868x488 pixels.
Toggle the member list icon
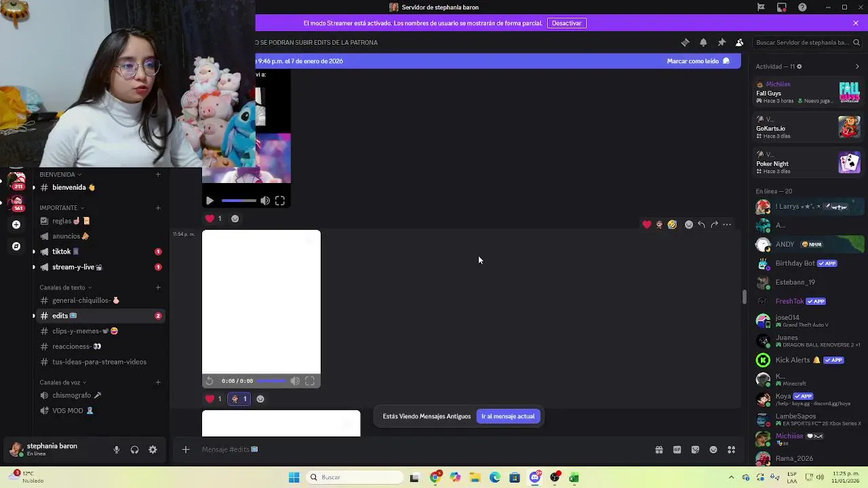point(739,42)
